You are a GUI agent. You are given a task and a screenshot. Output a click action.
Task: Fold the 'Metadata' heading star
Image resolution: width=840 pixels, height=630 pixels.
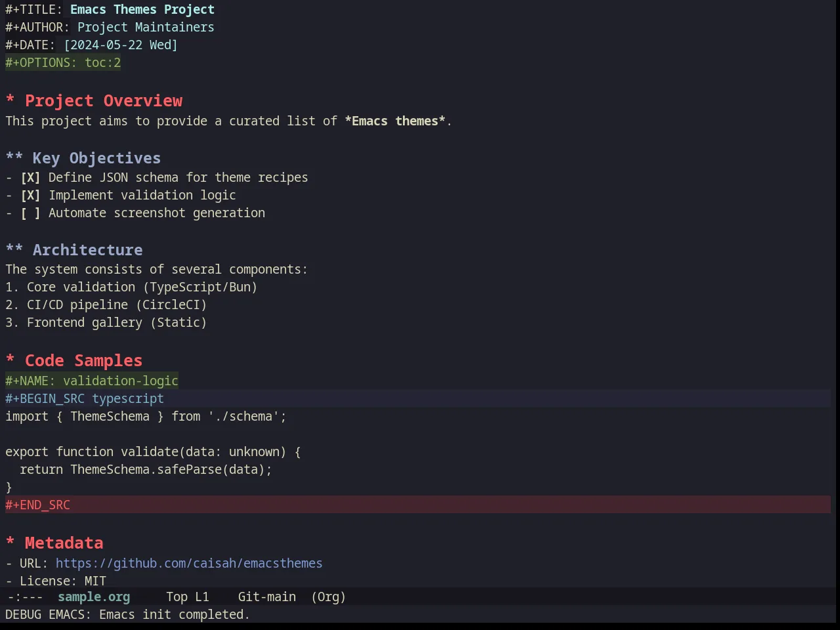coord(10,543)
